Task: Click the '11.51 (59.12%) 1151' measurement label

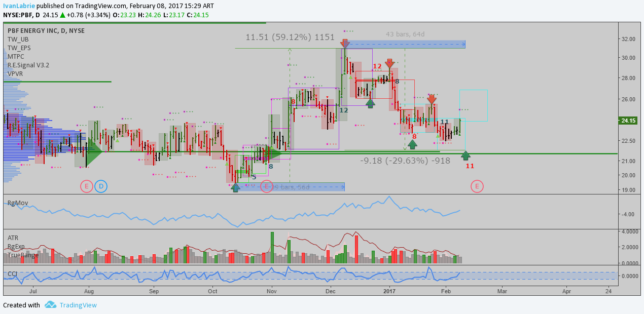Action: (x=290, y=37)
